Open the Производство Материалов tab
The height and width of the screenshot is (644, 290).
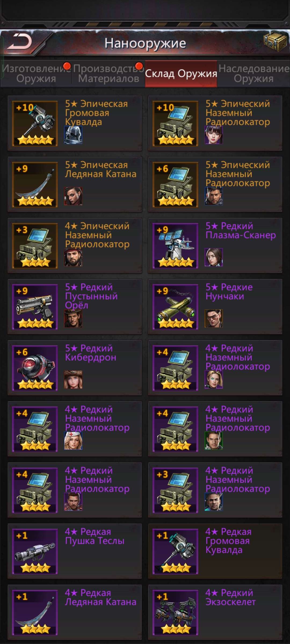point(108,74)
